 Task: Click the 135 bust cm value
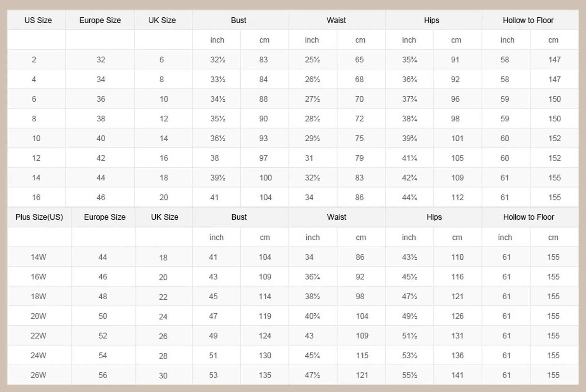pos(265,375)
